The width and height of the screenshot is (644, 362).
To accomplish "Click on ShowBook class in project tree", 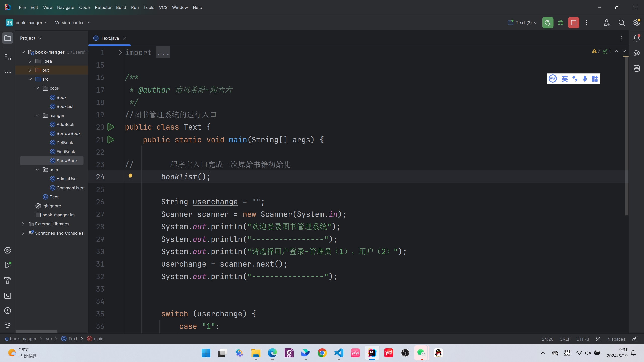I will click(67, 161).
